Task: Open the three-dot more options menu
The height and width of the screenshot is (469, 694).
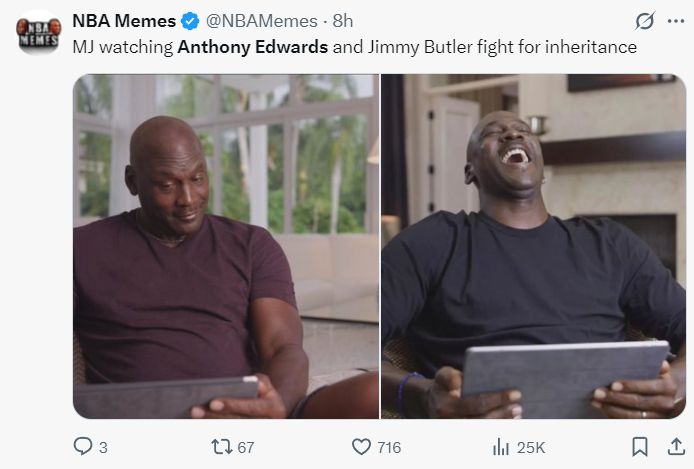Action: click(676, 21)
